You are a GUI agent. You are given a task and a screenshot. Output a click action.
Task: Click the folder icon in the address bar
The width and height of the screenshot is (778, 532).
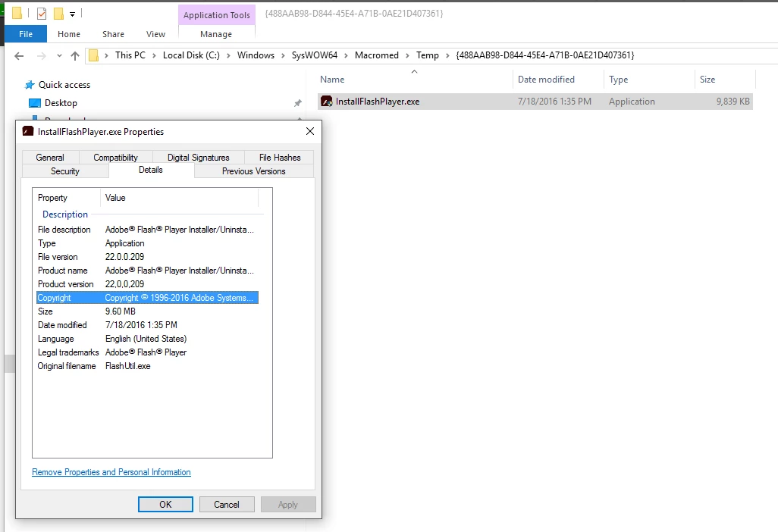(93, 55)
